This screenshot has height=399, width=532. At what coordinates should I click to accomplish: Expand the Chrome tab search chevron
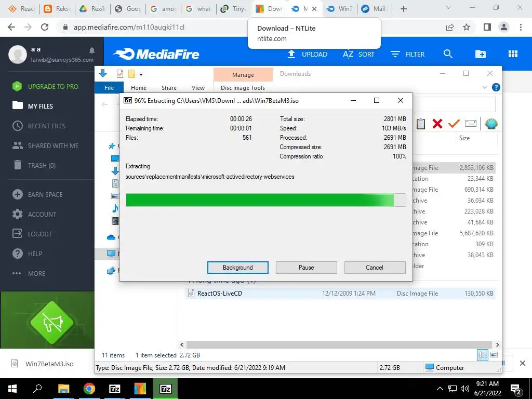448,7
